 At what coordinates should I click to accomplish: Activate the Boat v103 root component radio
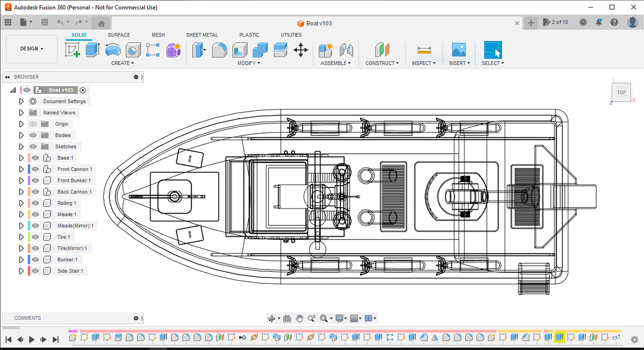pos(83,90)
